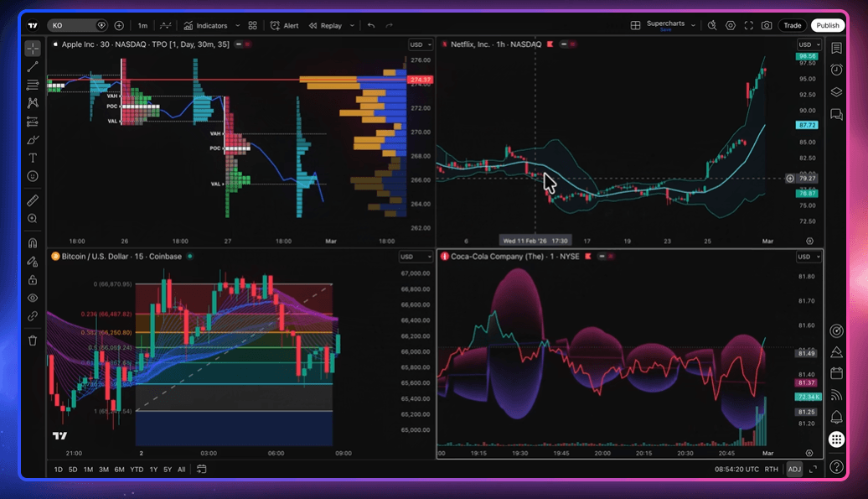
Task: Open the TradingView logo menu
Action: tap(33, 25)
